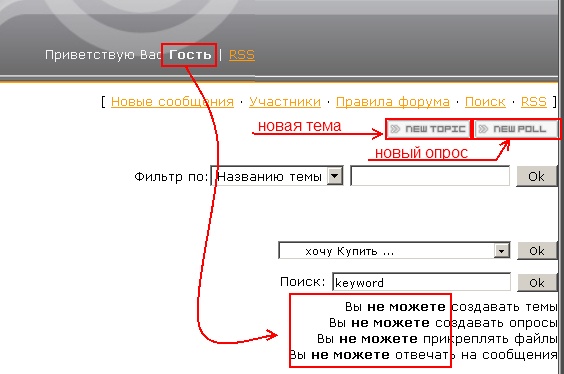Click Ok next to хочу Купить dropdown
Image resolution: width=564 pixels, height=374 pixels.
[x=537, y=251]
